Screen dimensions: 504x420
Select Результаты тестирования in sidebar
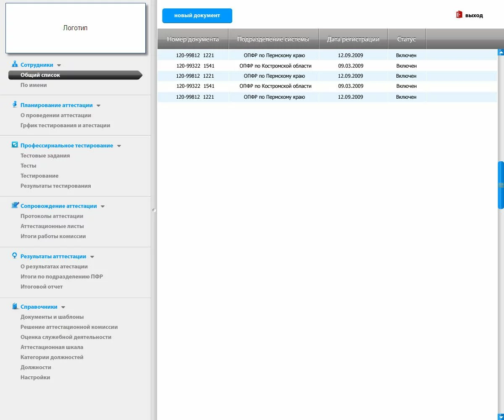[x=55, y=186]
